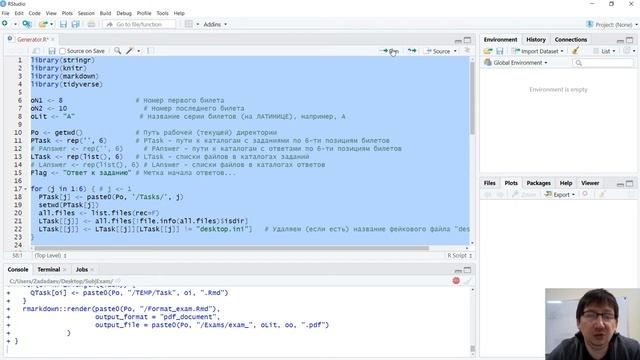This screenshot has width=640, height=360.
Task: Select the Jobs tab
Action: (82, 269)
